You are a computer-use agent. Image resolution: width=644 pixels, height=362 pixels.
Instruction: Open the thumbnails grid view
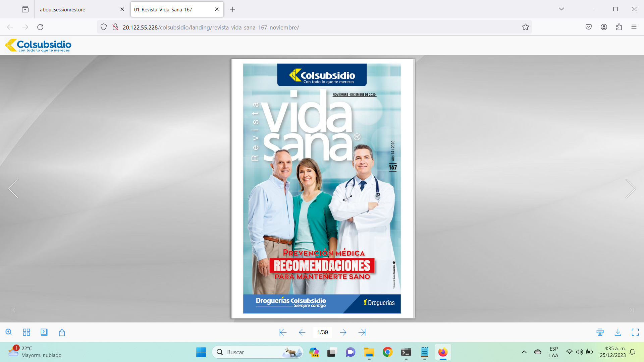click(26, 332)
